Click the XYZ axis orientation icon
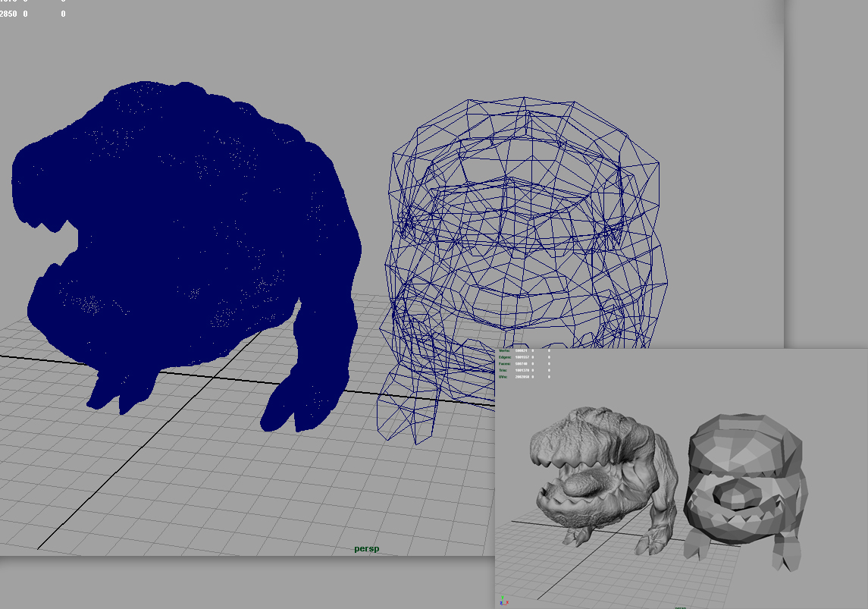 pyautogui.click(x=503, y=601)
